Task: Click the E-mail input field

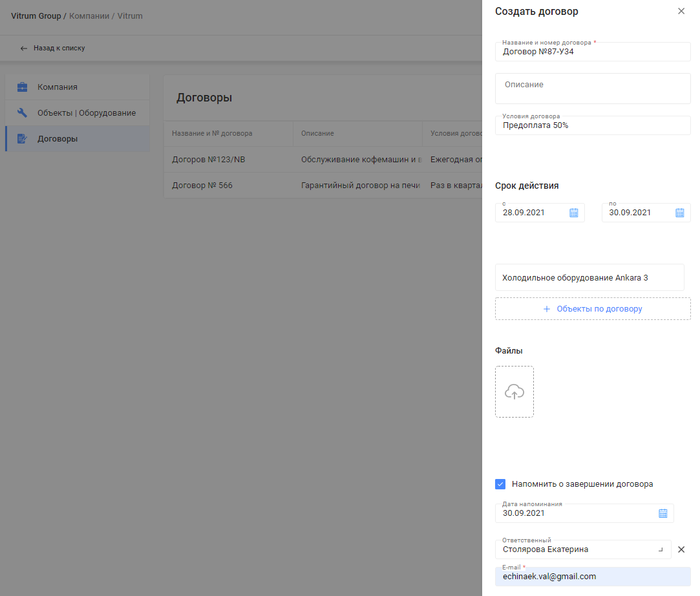Action: [593, 577]
